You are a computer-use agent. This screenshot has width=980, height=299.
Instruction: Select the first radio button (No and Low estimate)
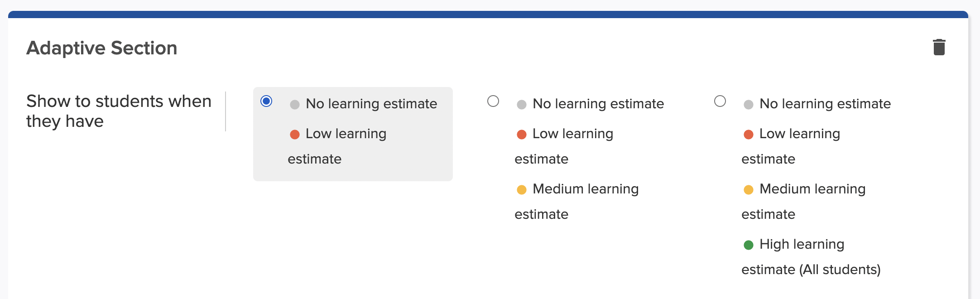(266, 101)
